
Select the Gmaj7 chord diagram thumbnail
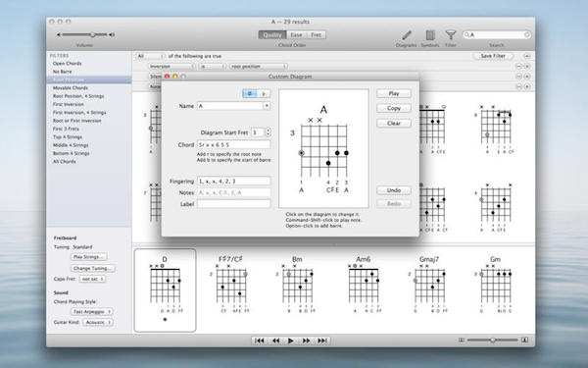429,285
